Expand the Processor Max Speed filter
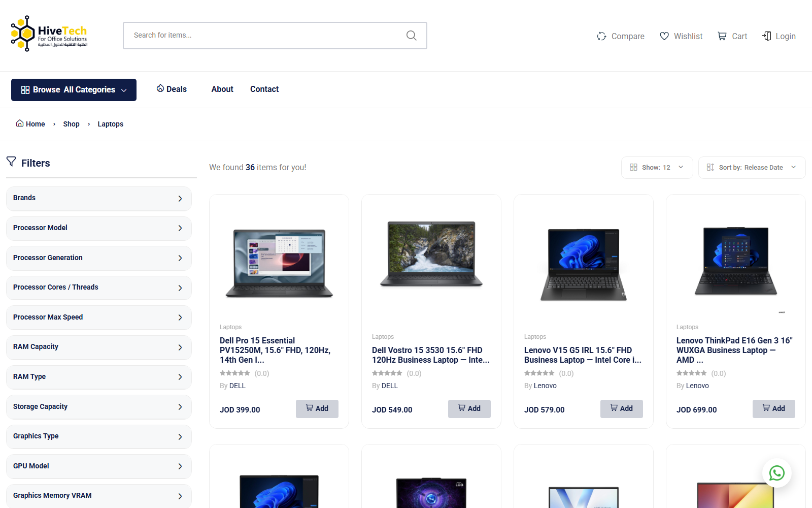Viewport: 812px width, 508px height. pos(99,317)
